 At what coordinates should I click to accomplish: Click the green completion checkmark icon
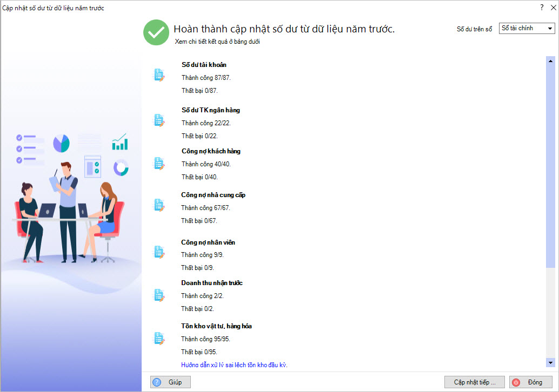pyautogui.click(x=156, y=32)
